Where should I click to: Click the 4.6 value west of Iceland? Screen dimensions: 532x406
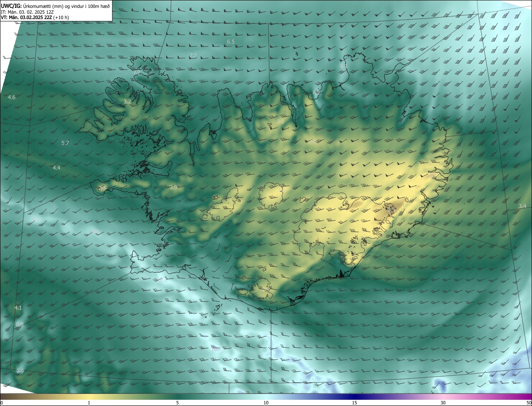tap(12, 97)
